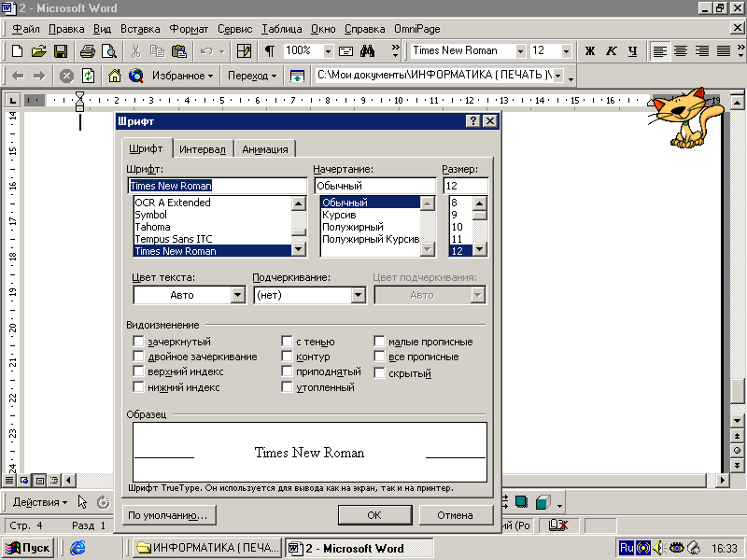Toggle нижний индекс checkbox
The width and height of the screenshot is (747, 560).
(x=138, y=387)
